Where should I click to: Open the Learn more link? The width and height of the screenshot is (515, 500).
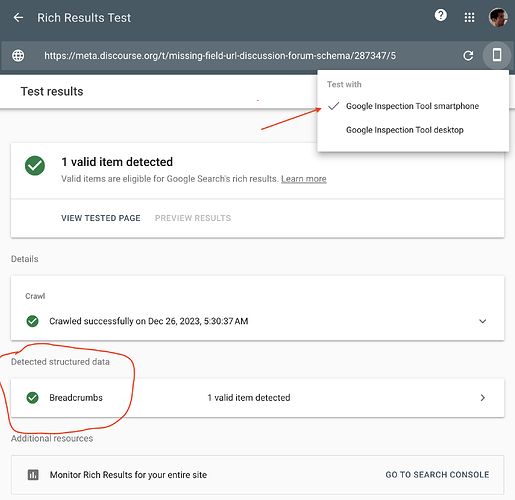[304, 179]
